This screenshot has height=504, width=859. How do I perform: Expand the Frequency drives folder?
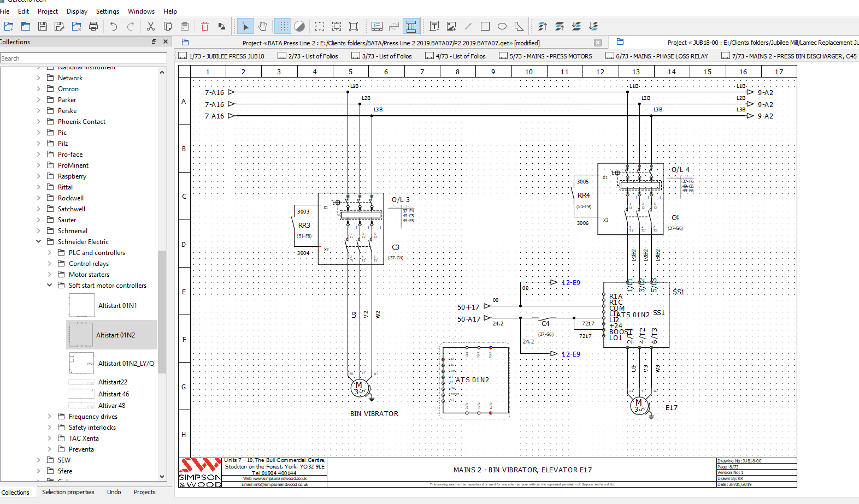(x=50, y=417)
